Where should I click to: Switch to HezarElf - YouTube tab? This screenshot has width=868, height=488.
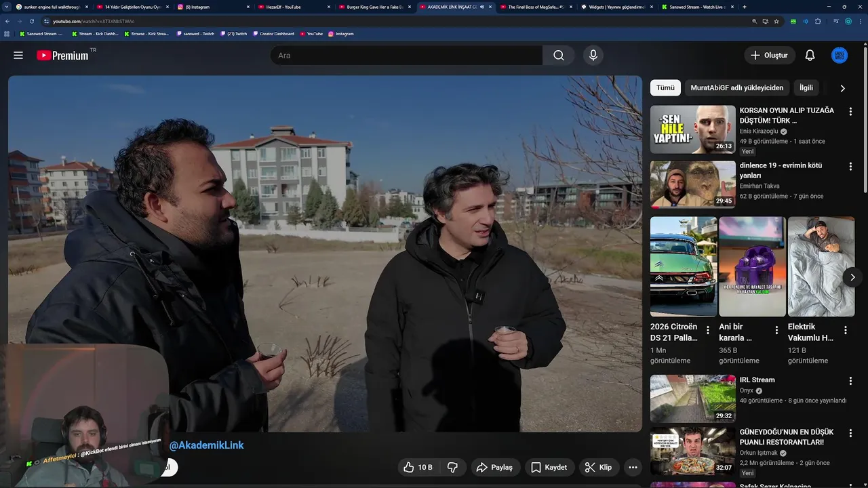pos(294,7)
